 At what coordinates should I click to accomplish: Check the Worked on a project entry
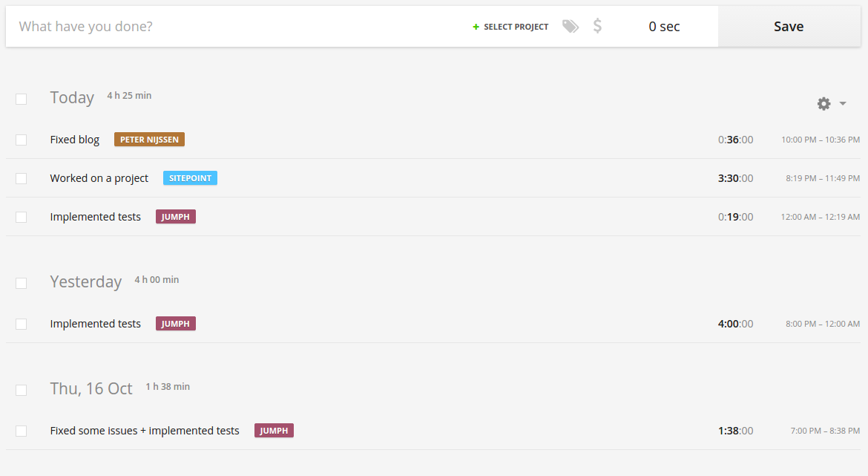tap(22, 177)
